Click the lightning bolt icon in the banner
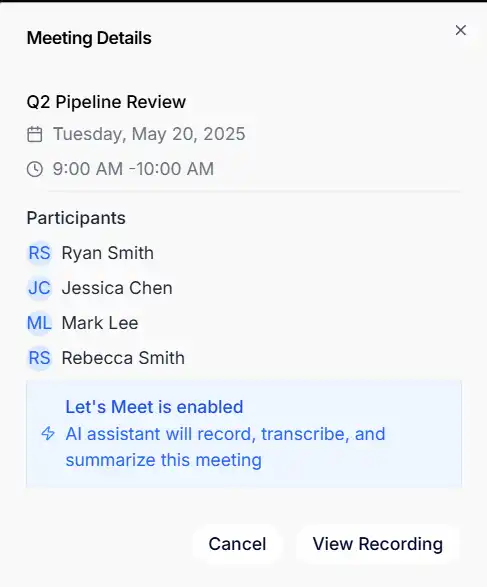 coord(48,434)
